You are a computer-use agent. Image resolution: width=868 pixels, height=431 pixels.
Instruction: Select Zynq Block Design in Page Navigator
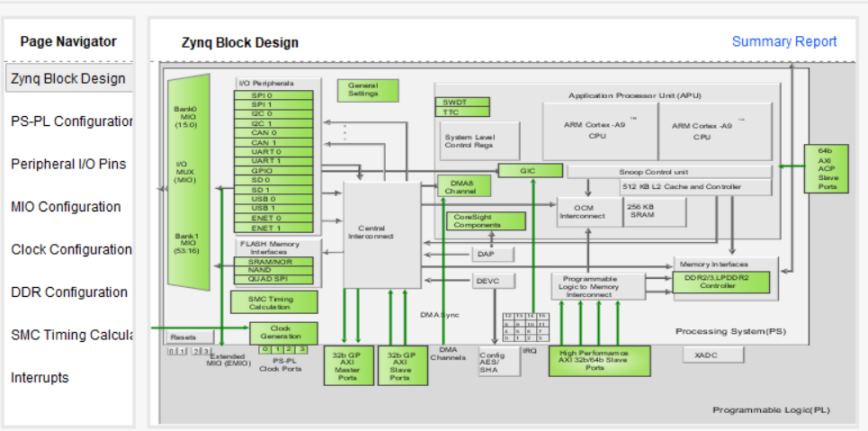click(x=68, y=78)
